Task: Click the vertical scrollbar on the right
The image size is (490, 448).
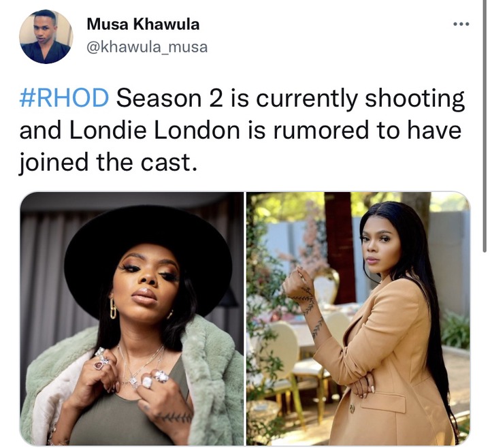Action: pyautogui.click(x=485, y=125)
